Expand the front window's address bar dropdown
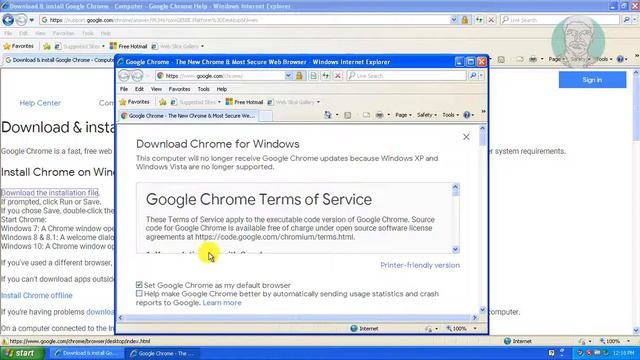The width and height of the screenshot is (640, 360). click(288, 76)
